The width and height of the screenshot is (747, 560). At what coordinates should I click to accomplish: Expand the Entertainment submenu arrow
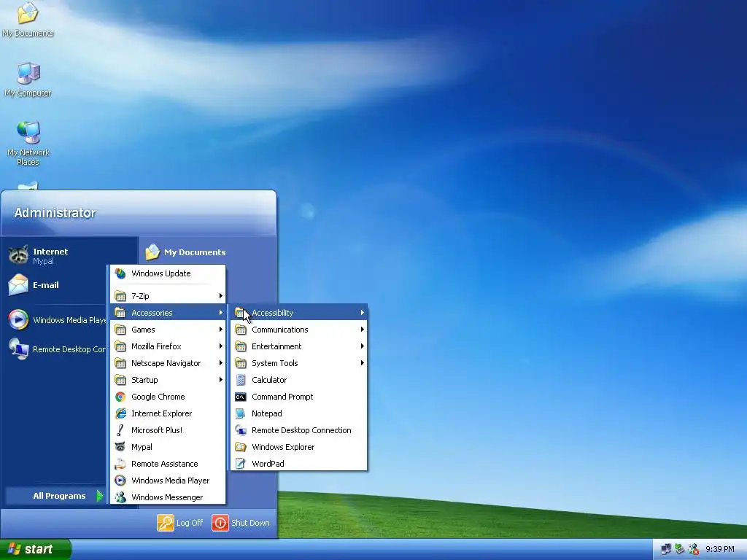click(x=363, y=346)
